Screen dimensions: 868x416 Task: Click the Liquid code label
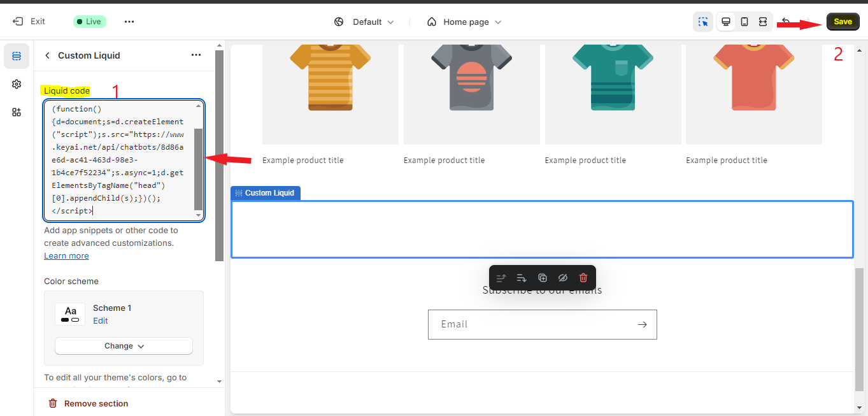[x=67, y=91]
